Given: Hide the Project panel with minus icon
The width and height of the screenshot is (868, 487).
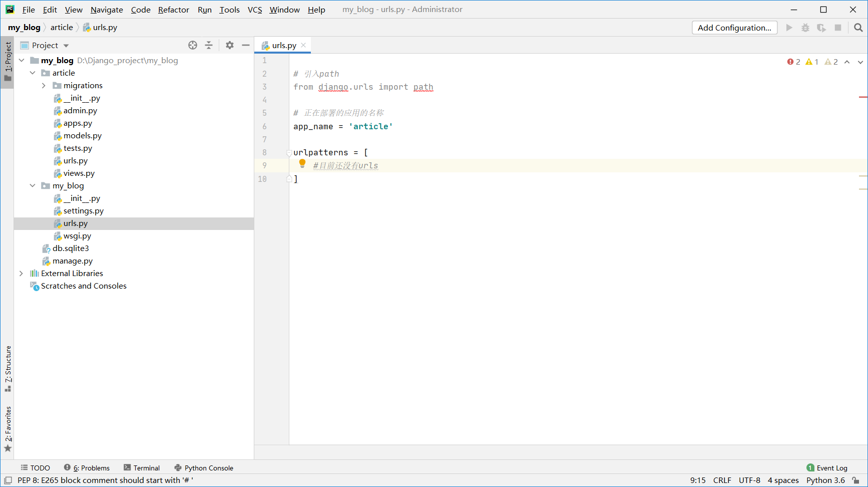Looking at the screenshot, I should 246,45.
